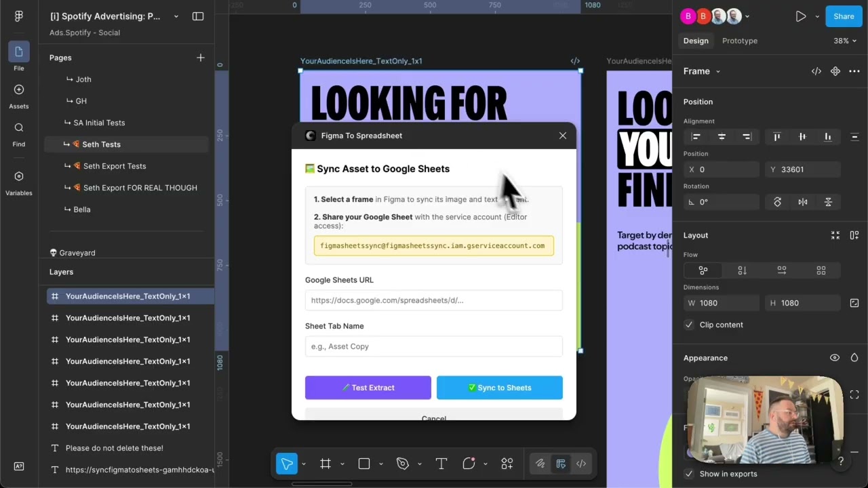The width and height of the screenshot is (868, 488).
Task: Flip horizontal in Rotation row
Action: (x=803, y=202)
